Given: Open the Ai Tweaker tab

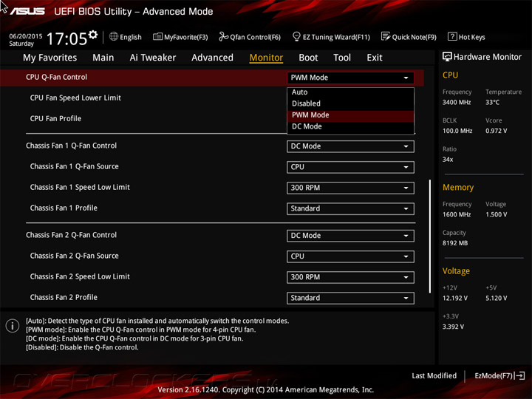Looking at the screenshot, I should [153, 58].
